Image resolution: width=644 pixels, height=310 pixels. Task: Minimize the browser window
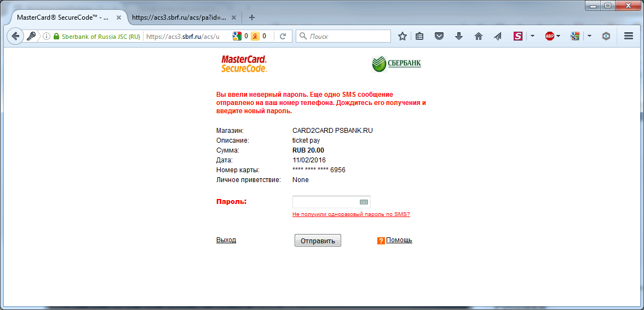593,5
